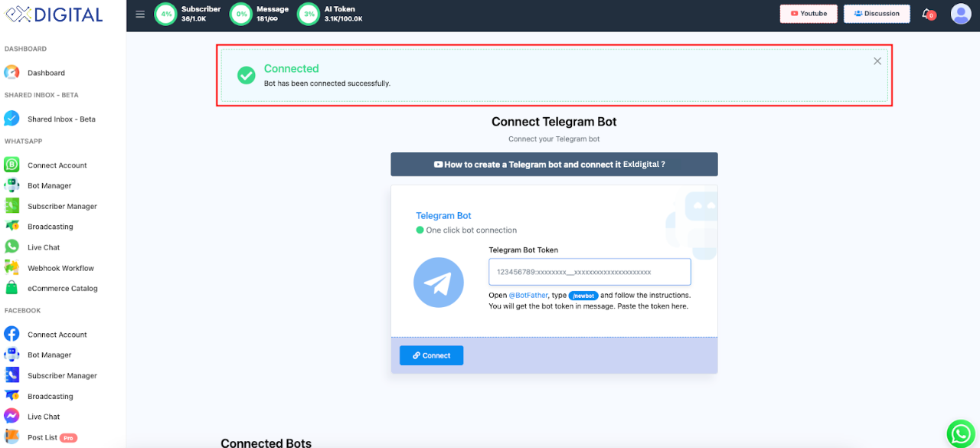Click the Message 0% usage ring
Screen dimensions: 980x448
241,14
